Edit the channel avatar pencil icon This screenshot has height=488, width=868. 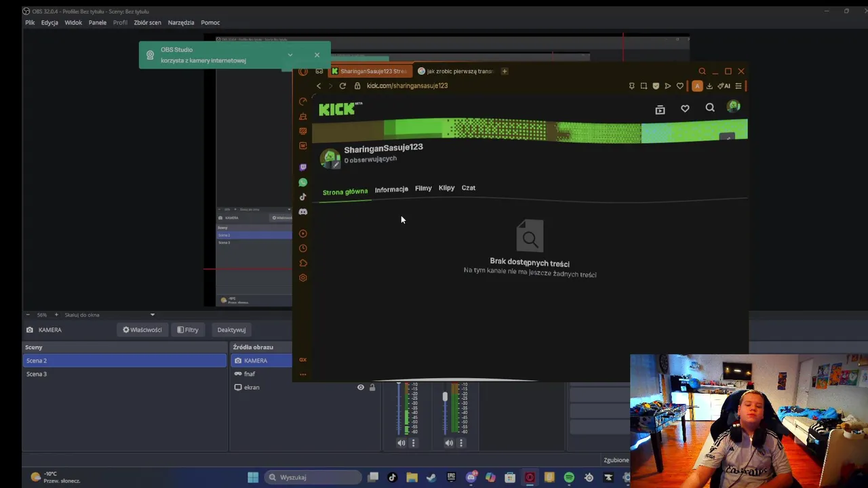point(335,165)
